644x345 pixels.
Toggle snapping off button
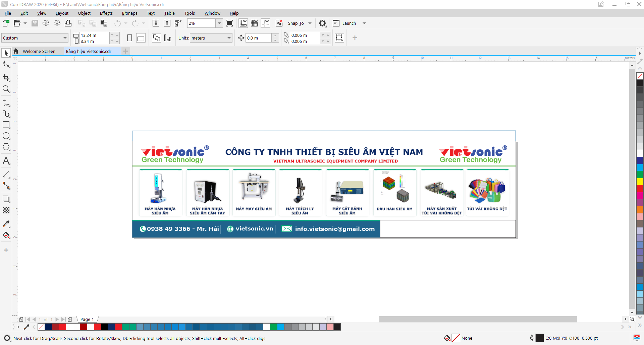[x=279, y=23]
